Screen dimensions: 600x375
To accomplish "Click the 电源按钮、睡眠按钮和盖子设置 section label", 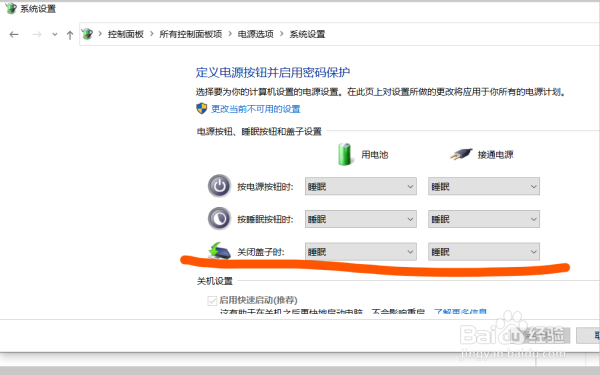I will 259,132.
